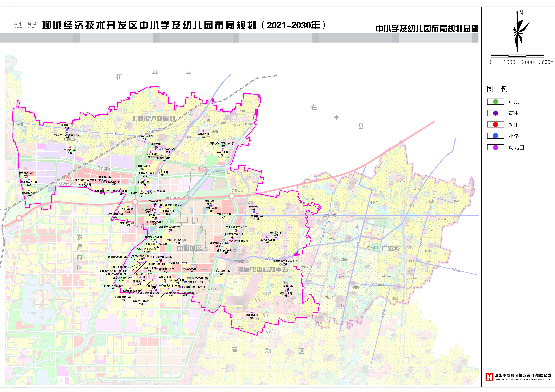The width and height of the screenshot is (555, 392).
Task: Click the 1000 scale bar label
Action: coord(509,62)
